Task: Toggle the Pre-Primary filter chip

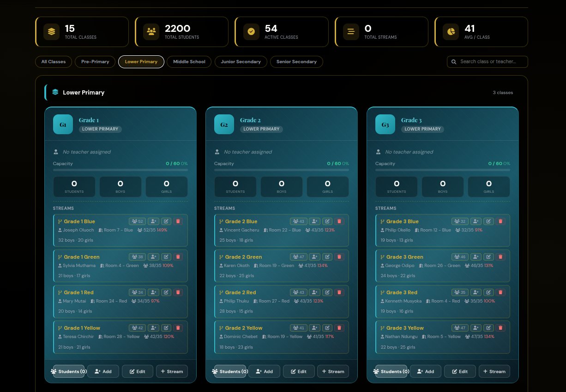Action: coord(95,61)
